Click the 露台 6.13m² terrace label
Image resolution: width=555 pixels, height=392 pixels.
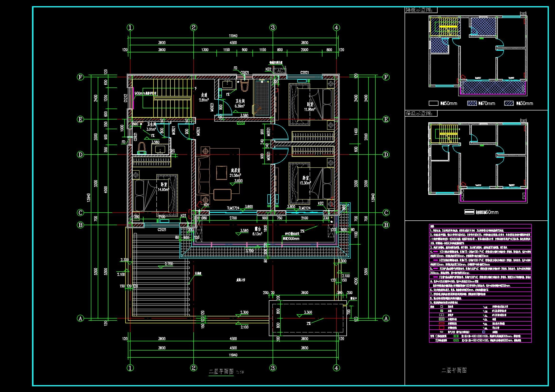pos(257,231)
